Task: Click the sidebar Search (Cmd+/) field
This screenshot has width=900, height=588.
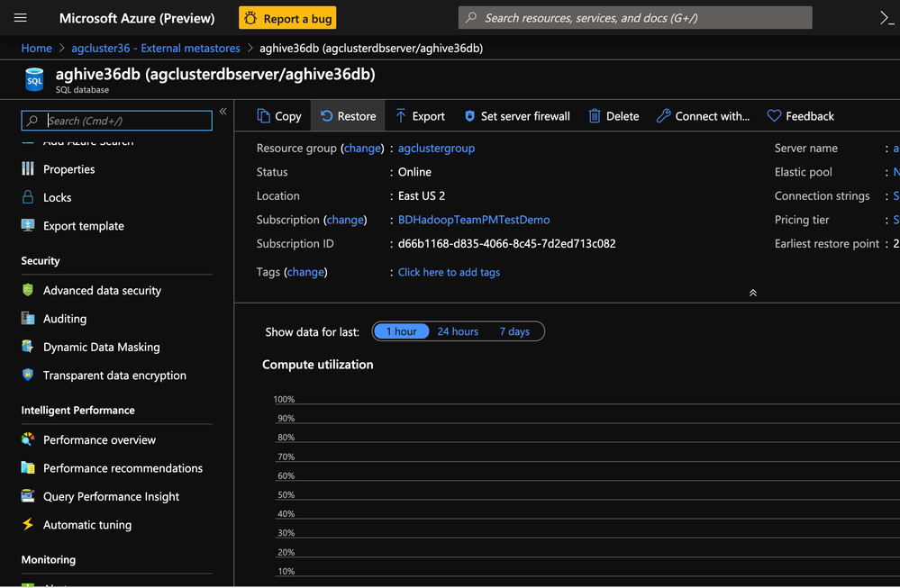Action: 126,121
